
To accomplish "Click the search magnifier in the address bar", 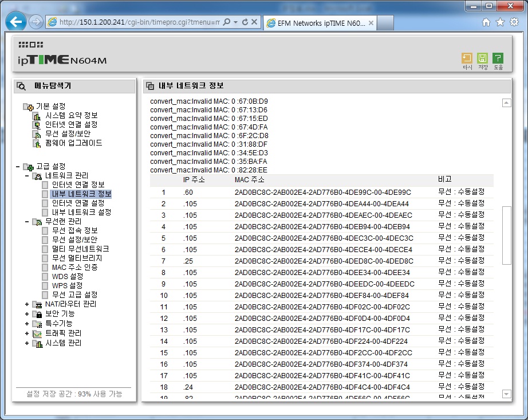I will 227,22.
